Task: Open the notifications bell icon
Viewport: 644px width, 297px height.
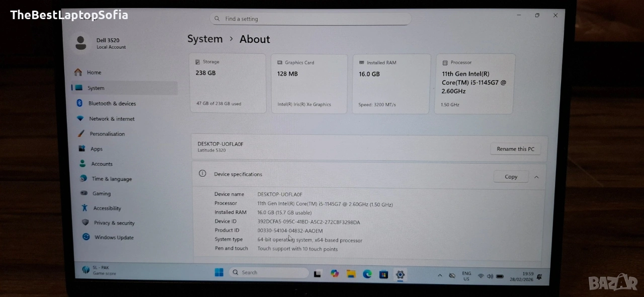Action: (x=539, y=276)
